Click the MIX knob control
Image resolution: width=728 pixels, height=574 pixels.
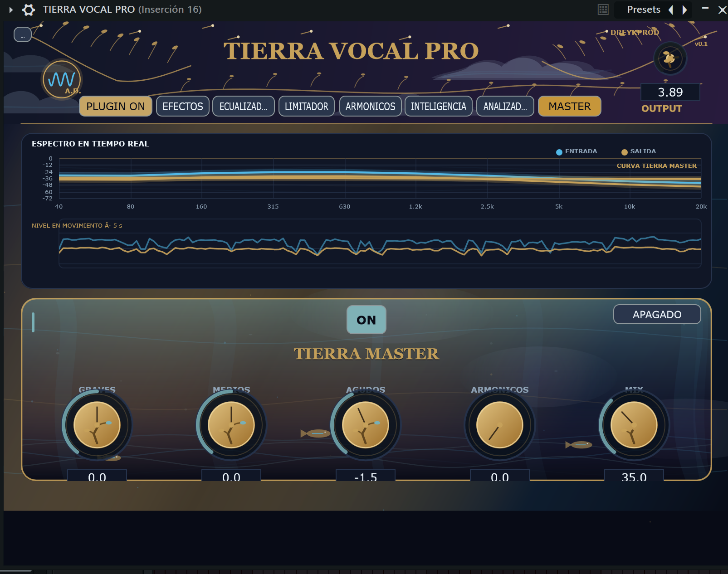click(634, 425)
